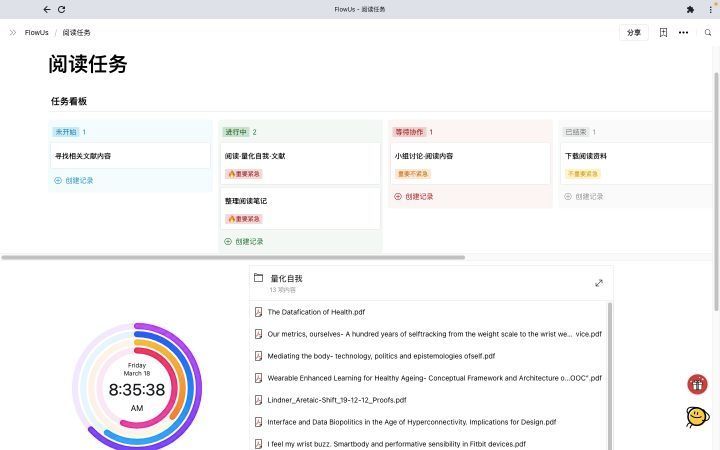This screenshot has width=720, height=450.
Task: Click the 分享 share button
Action: pos(634,33)
